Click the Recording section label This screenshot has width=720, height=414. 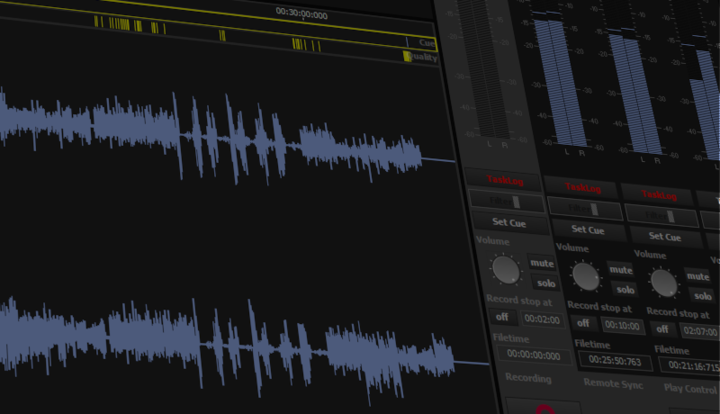click(528, 378)
